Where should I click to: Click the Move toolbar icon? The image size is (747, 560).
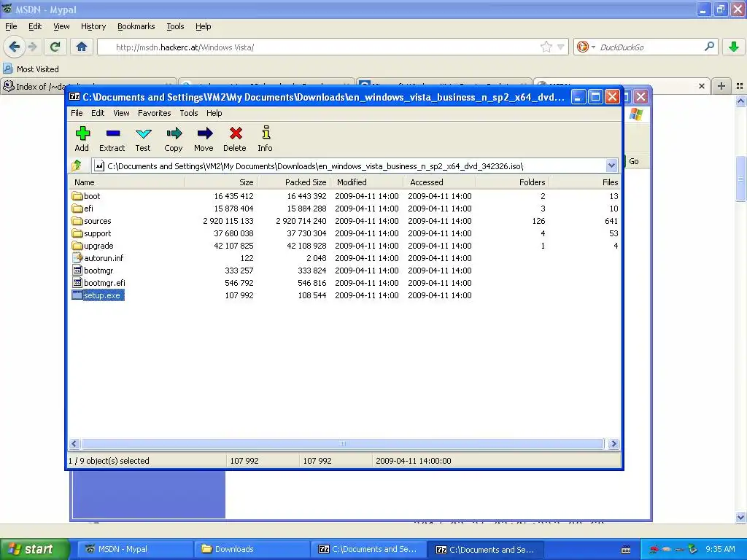(204, 133)
